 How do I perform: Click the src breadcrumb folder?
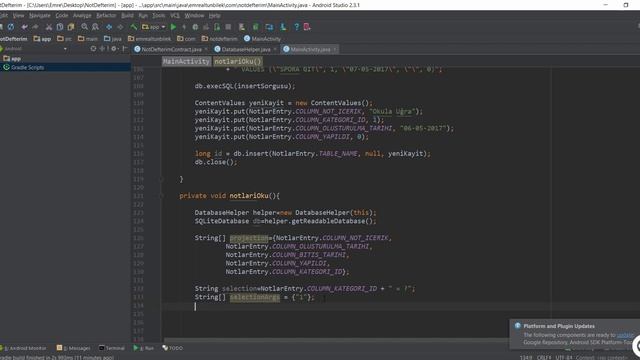(x=64, y=39)
